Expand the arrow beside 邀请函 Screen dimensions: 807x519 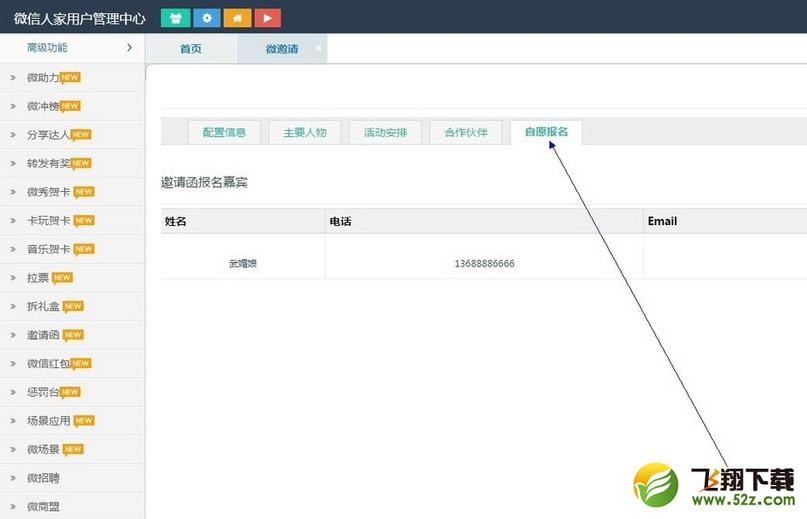point(13,335)
